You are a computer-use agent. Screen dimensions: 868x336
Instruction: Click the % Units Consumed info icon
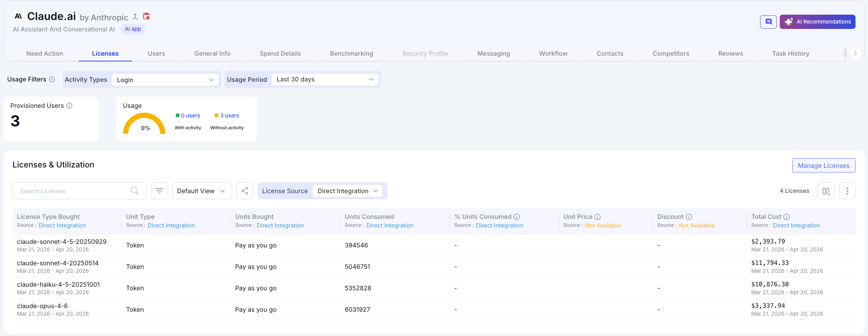[x=517, y=217]
